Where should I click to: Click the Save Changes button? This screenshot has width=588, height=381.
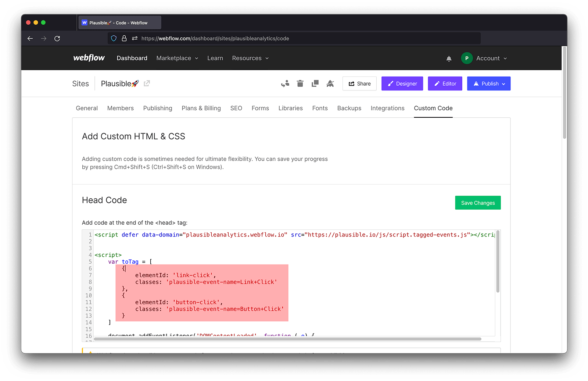click(478, 203)
